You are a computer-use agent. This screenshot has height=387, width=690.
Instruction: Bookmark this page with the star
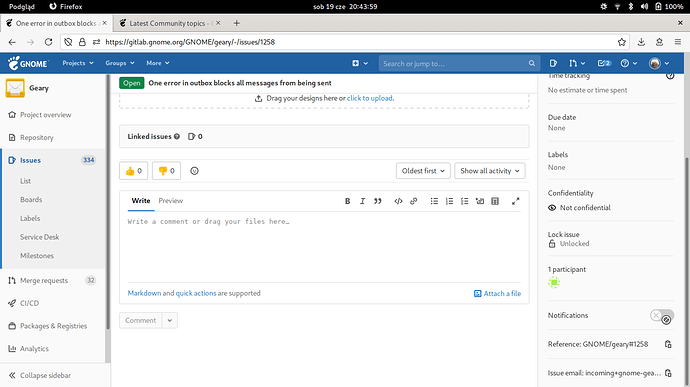[621, 42]
